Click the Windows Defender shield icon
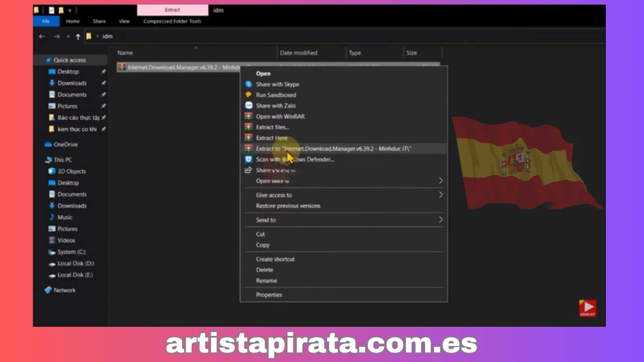This screenshot has width=644, height=362. (x=248, y=159)
